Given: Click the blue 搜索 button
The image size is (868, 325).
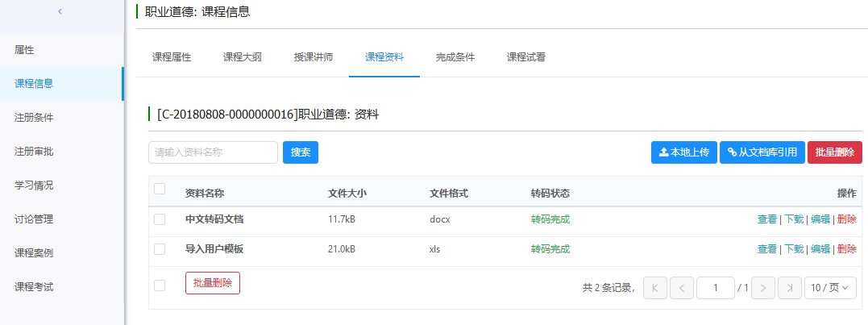Looking at the screenshot, I should coord(301,152).
